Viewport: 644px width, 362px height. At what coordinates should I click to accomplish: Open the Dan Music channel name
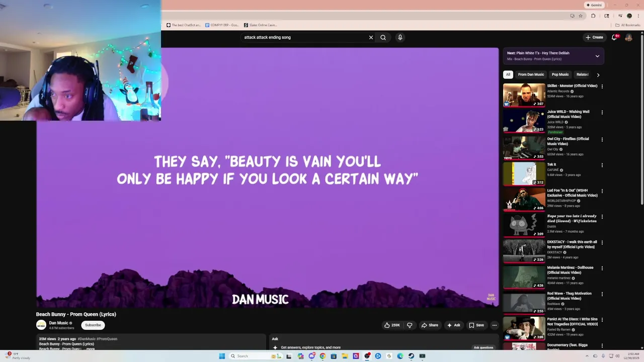pos(58,323)
